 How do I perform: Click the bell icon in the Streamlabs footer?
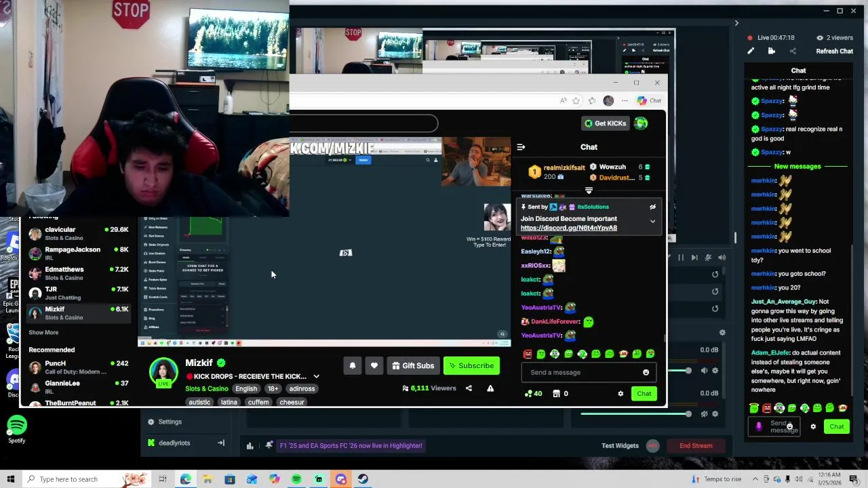269,445
